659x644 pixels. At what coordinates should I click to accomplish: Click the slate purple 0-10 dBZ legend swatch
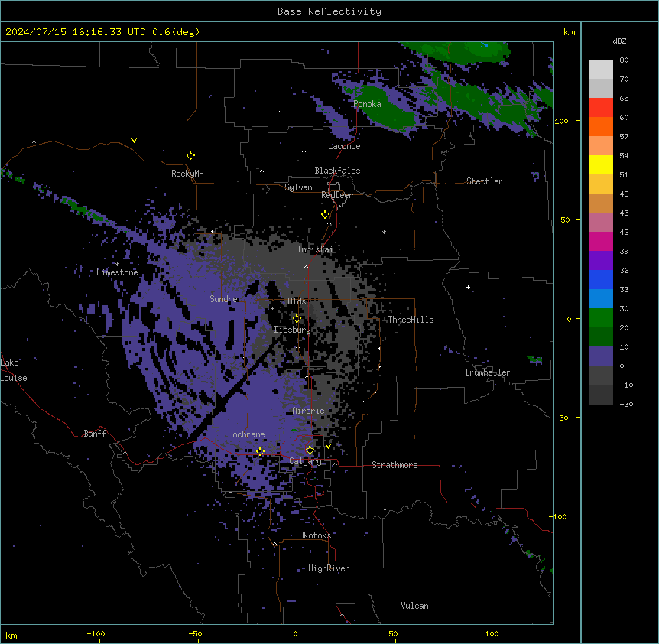[x=601, y=356]
